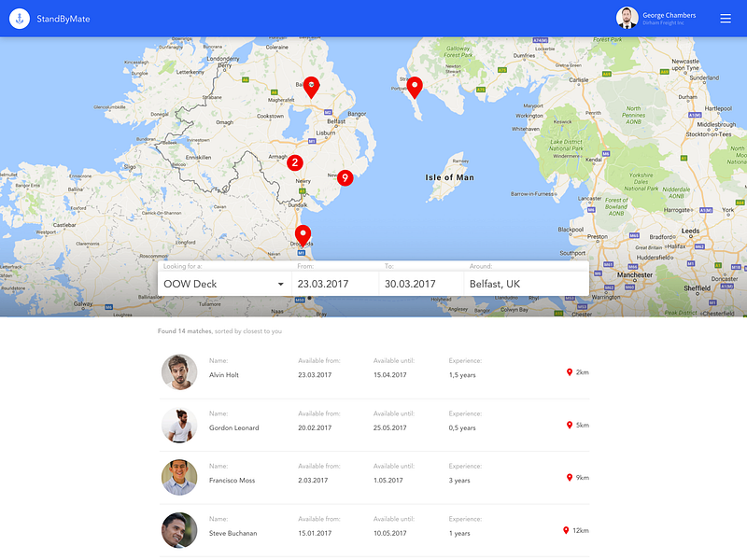Image resolution: width=747 pixels, height=560 pixels.
Task: Click the StandByMate anchor logo
Action: click(20, 19)
